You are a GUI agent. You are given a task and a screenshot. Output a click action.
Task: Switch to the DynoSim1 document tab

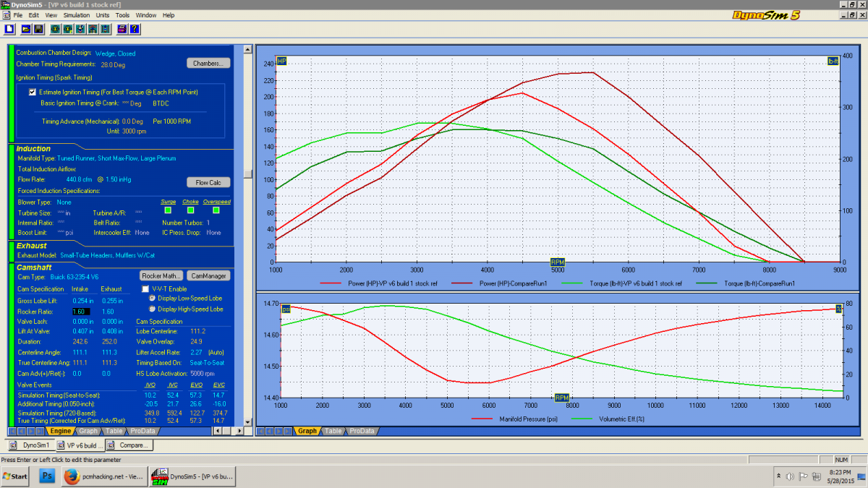[x=30, y=445]
